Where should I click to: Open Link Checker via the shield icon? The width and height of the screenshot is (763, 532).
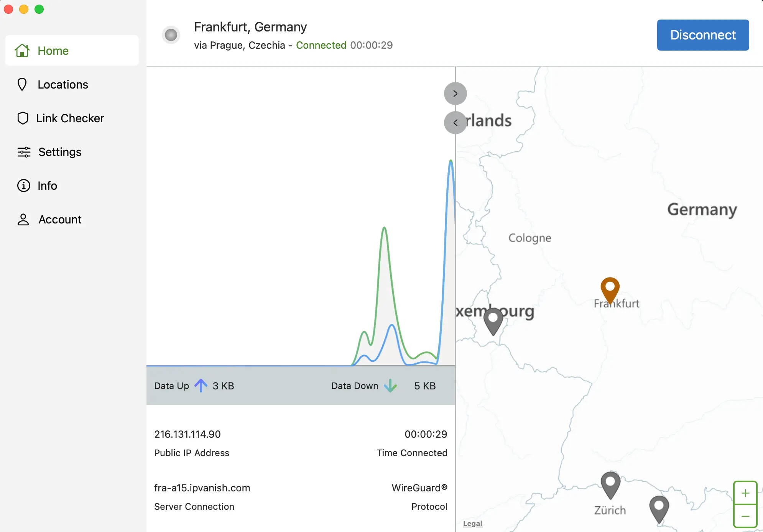coord(23,118)
